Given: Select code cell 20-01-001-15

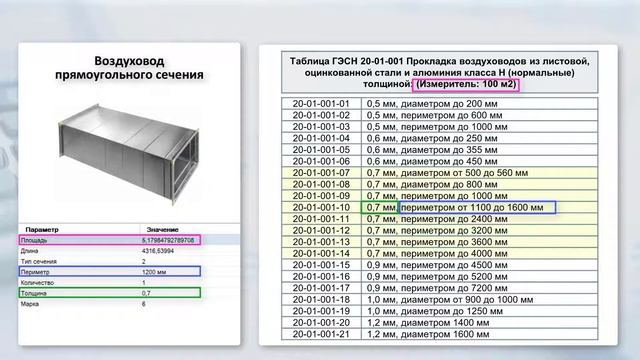Looking at the screenshot, I should (321, 265).
